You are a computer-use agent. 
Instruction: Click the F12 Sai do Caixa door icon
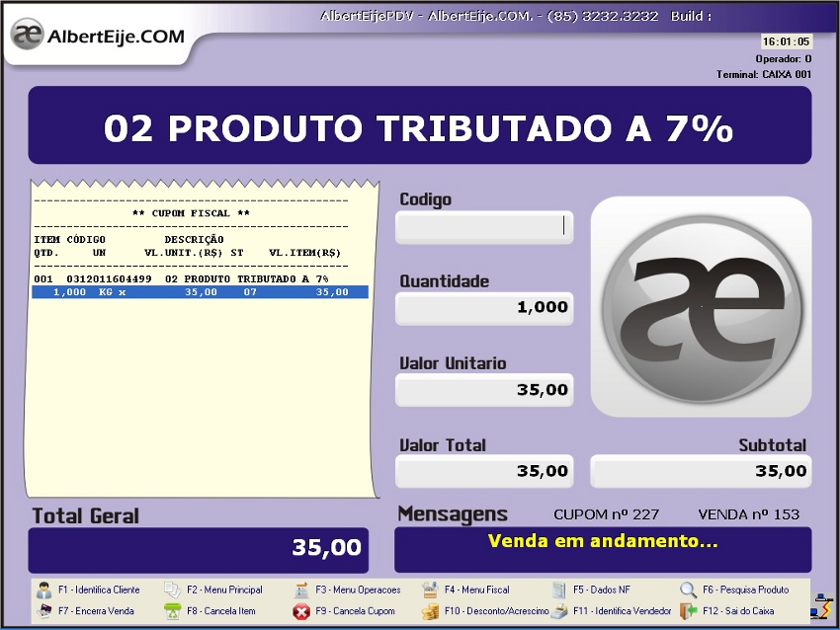(x=688, y=610)
